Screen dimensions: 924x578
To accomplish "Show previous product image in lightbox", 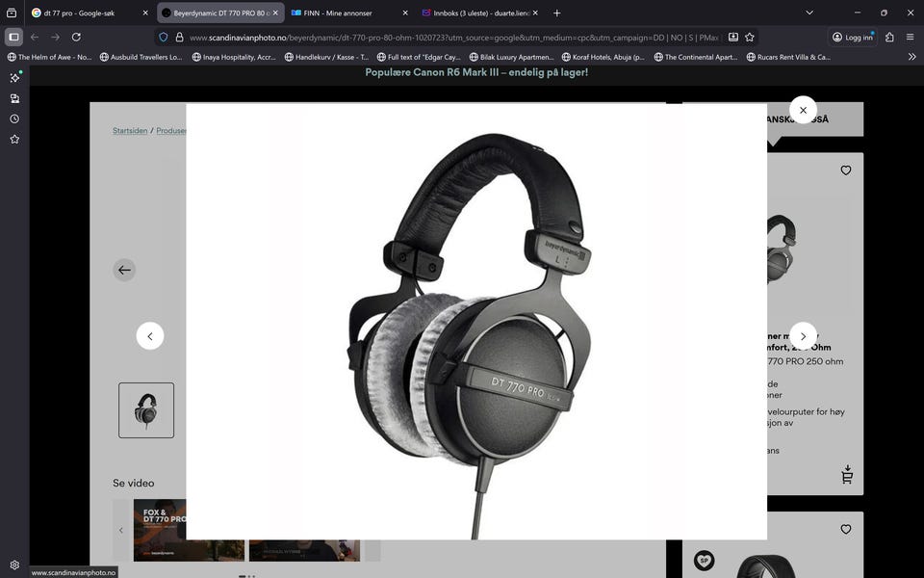I will tap(150, 336).
